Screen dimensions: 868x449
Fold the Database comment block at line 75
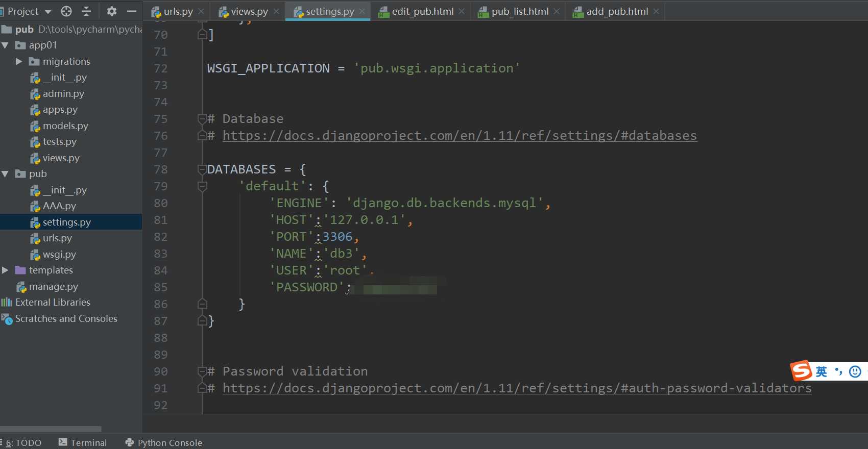pyautogui.click(x=202, y=119)
